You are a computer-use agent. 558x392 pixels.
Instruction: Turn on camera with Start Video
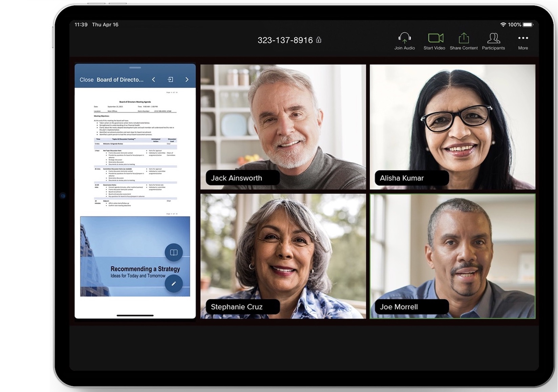click(435, 38)
